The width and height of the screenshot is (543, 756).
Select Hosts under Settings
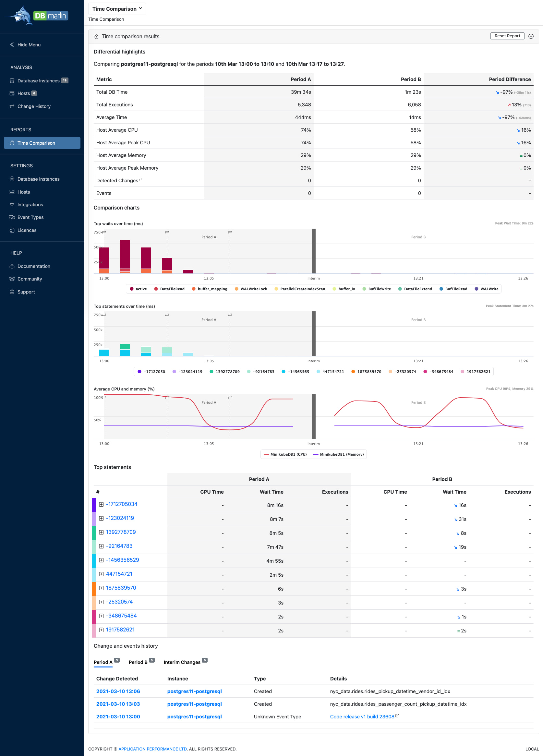(23, 192)
